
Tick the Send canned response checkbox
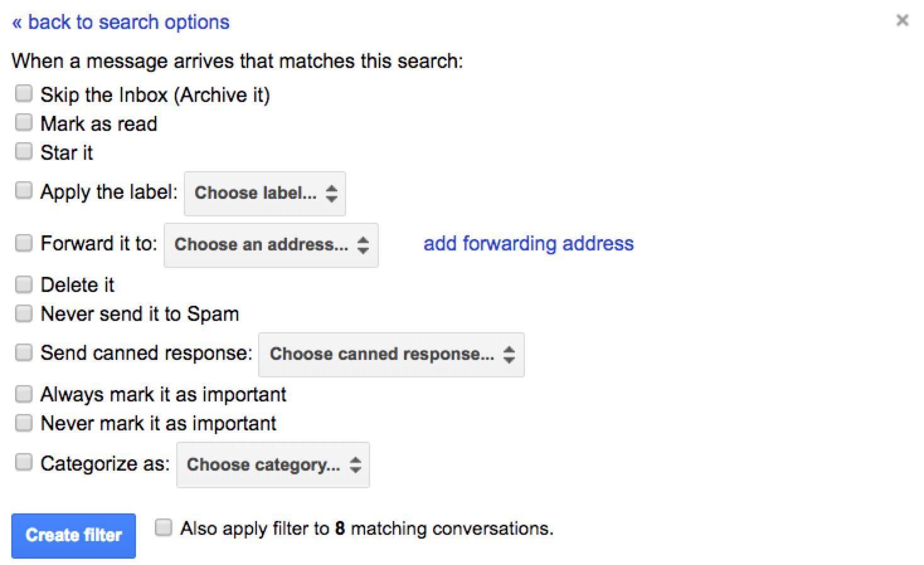24,352
